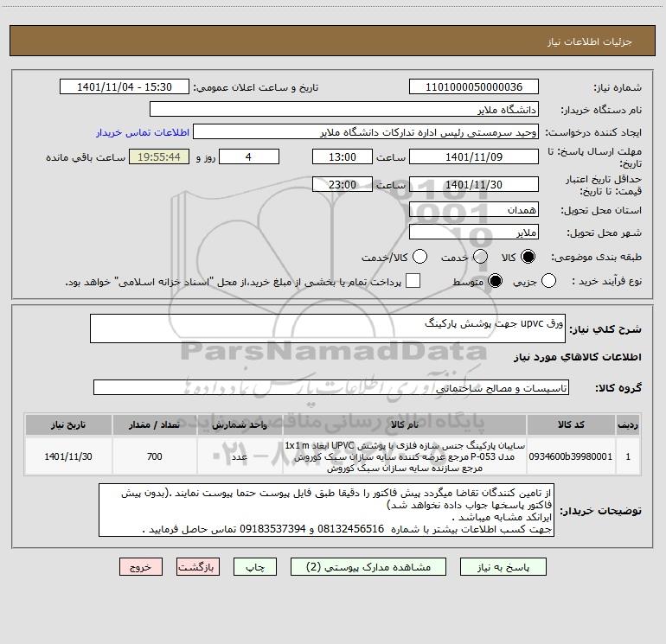Click the need number field 1101000050000036

(474, 87)
